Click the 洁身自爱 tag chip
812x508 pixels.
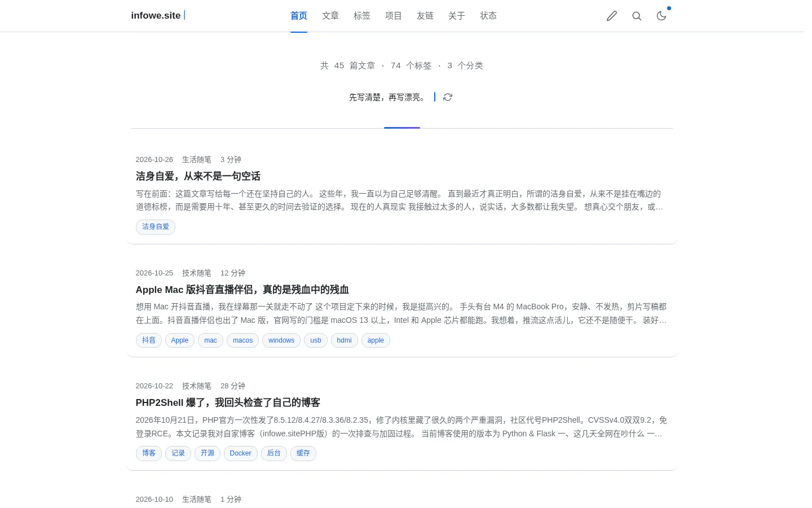point(156,227)
